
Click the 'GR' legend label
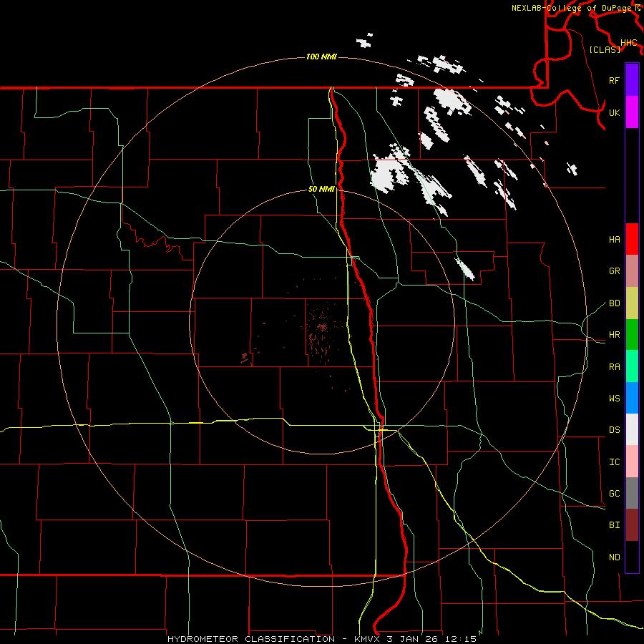614,271
